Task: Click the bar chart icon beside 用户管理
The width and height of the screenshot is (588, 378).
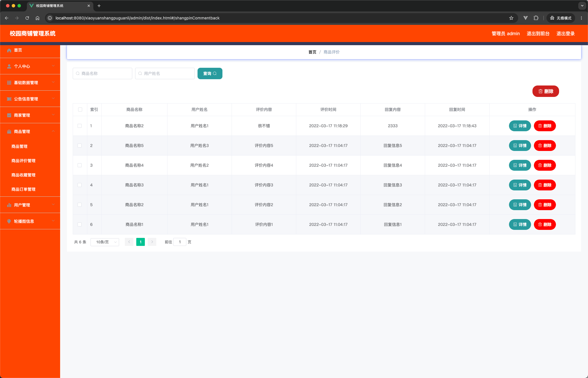Action: click(x=9, y=205)
